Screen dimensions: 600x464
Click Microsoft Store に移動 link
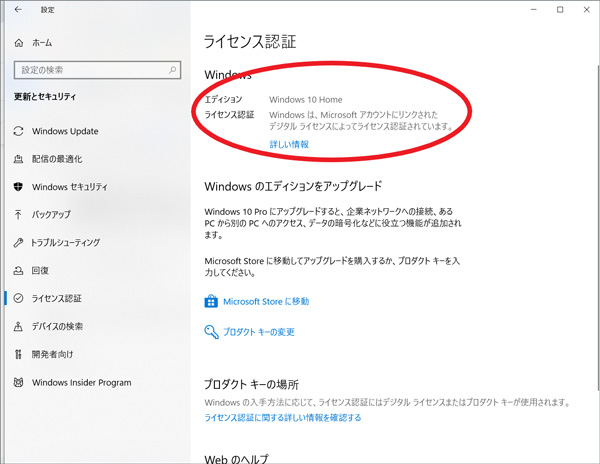click(x=266, y=301)
